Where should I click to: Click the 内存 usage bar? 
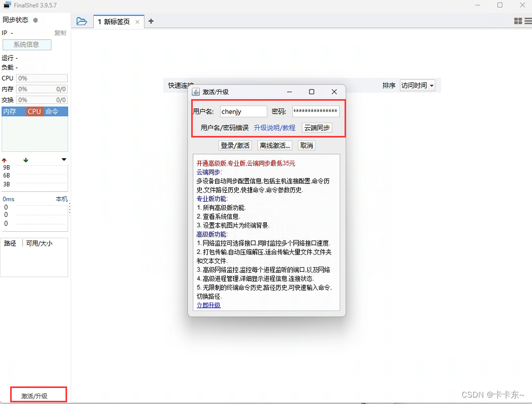click(42, 90)
